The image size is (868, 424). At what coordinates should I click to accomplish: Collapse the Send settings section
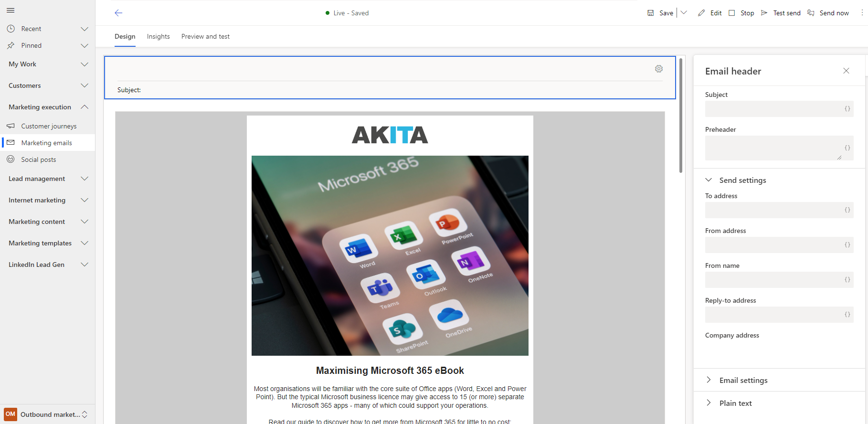pyautogui.click(x=709, y=180)
